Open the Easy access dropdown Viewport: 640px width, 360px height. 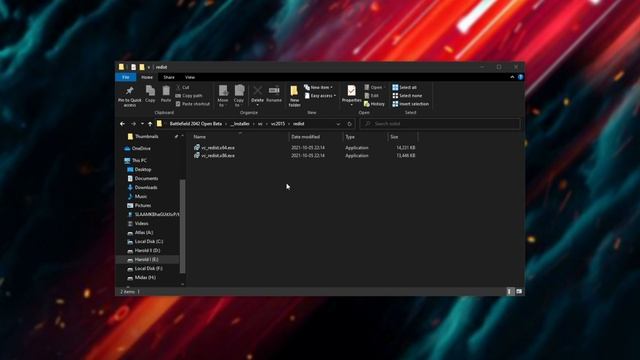(x=320, y=96)
